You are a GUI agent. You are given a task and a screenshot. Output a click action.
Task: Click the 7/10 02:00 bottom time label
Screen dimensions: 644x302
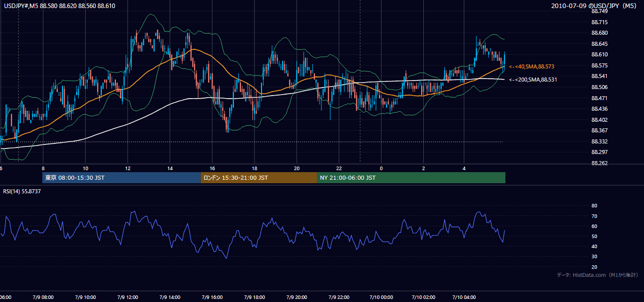pyautogui.click(x=423, y=297)
